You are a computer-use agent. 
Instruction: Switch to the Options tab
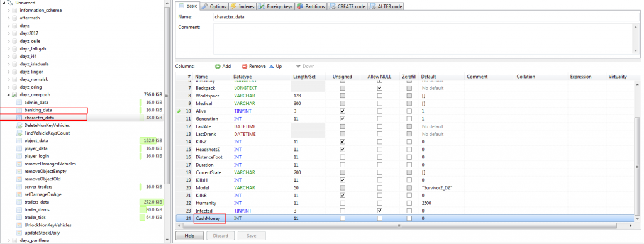click(x=214, y=6)
